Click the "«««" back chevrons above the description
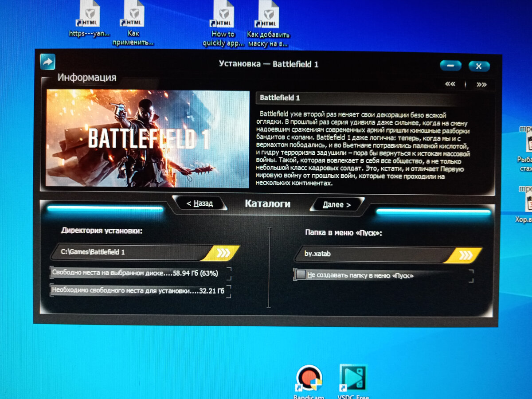 (x=450, y=83)
